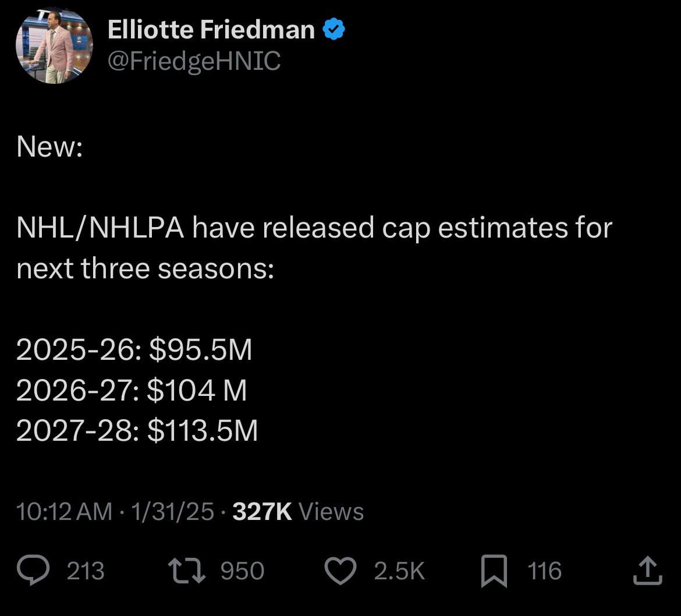Click the 10:12 AM timestamp

pyautogui.click(x=64, y=512)
